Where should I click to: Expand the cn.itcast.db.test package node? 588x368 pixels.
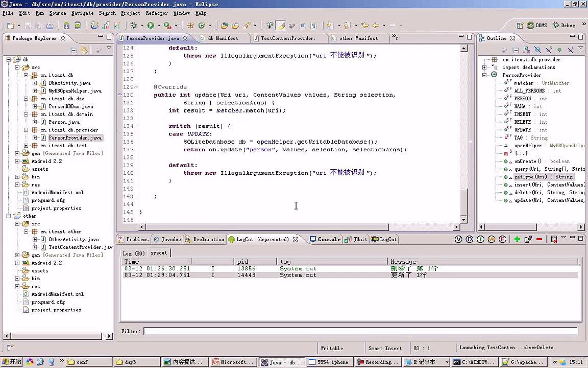(26, 145)
